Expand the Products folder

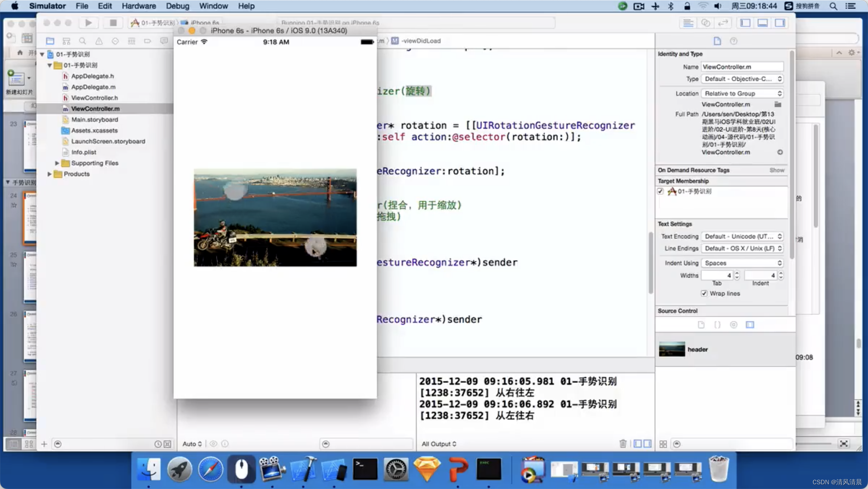click(50, 174)
